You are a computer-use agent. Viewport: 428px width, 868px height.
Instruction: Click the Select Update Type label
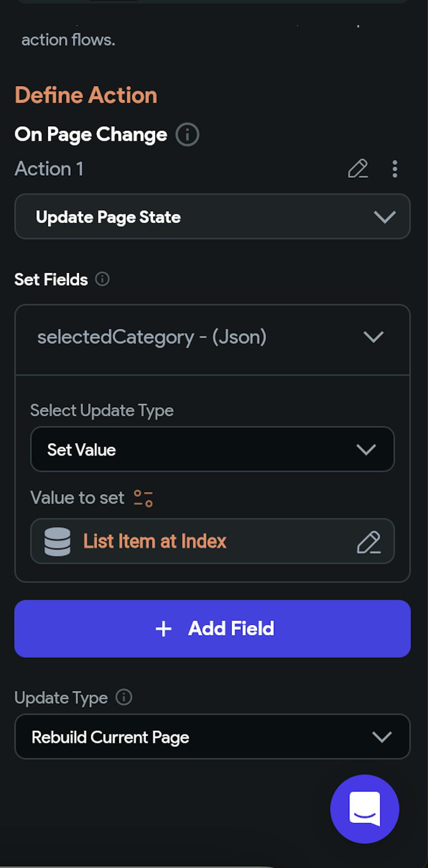tap(102, 410)
